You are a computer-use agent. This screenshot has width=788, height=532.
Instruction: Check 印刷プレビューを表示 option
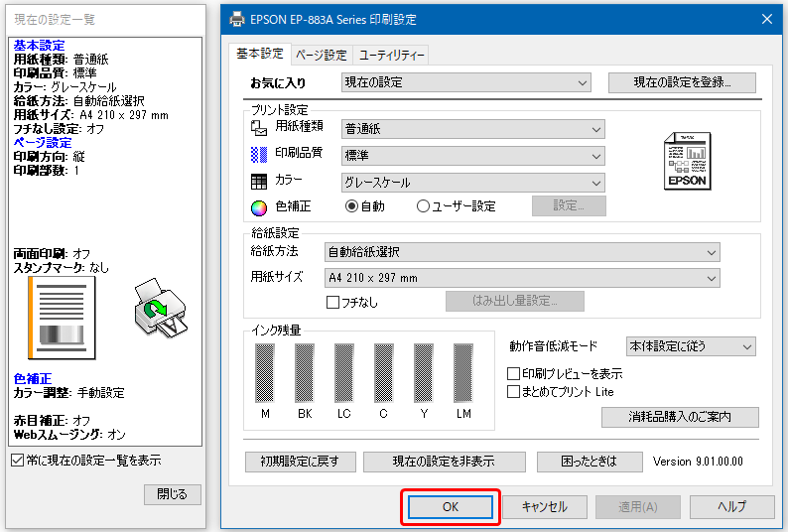(x=513, y=373)
